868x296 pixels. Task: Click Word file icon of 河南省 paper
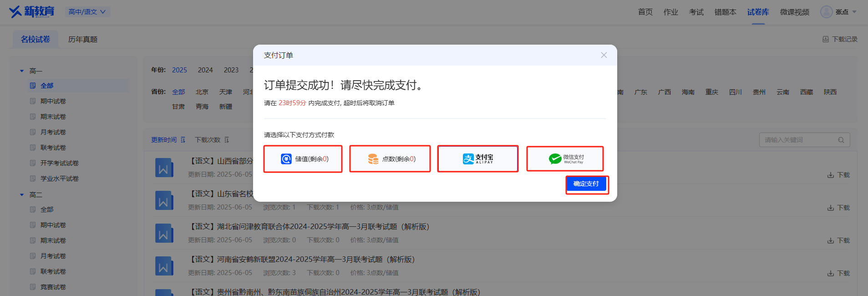164,266
